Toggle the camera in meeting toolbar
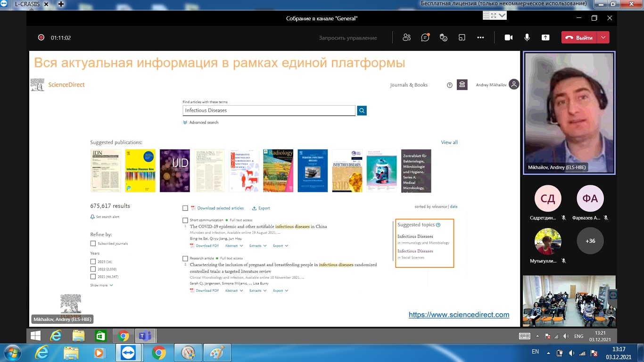644x362 pixels. (508, 38)
